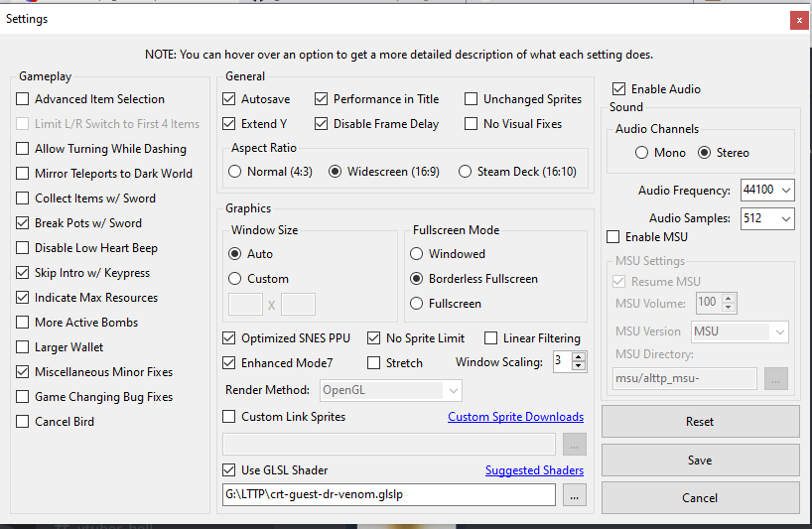This screenshot has width=812, height=529.
Task: Toggle Break Pots w/ Sword option
Action: pyautogui.click(x=23, y=223)
